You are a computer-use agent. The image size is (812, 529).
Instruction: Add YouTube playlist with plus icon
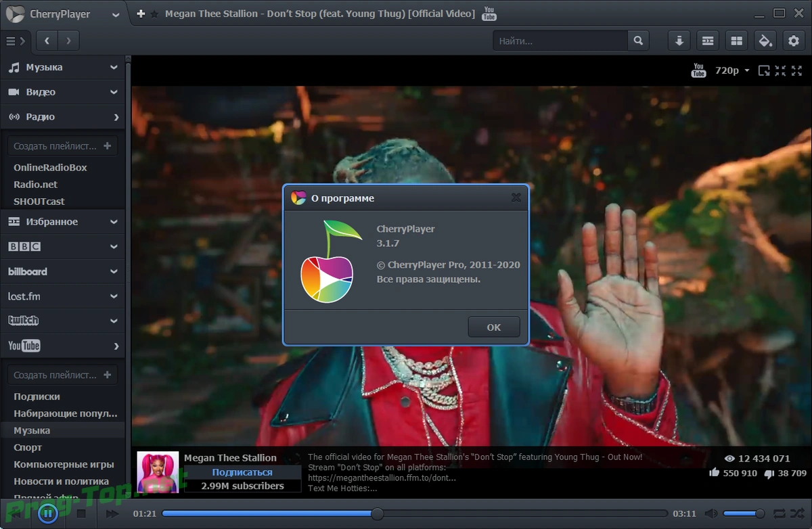tap(108, 374)
